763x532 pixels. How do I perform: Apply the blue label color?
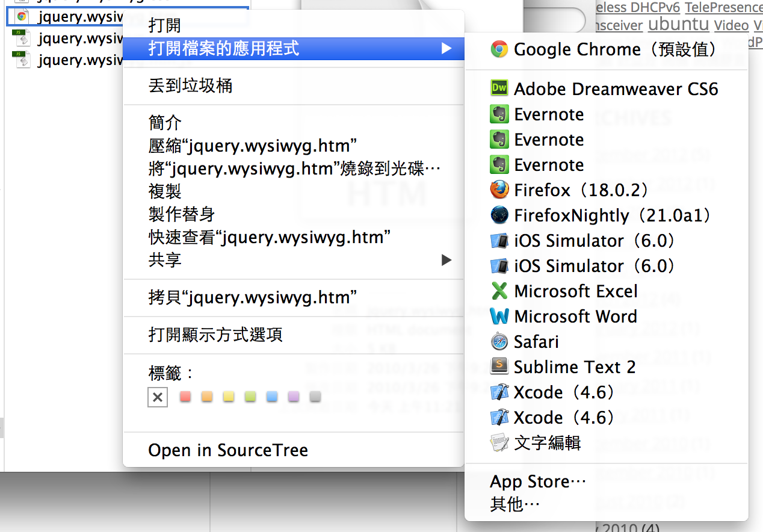(272, 397)
